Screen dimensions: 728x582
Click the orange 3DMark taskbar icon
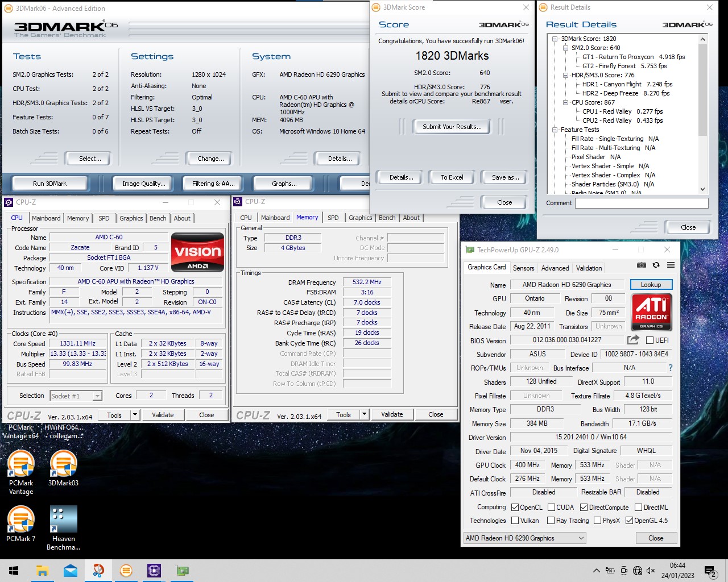[126, 571]
